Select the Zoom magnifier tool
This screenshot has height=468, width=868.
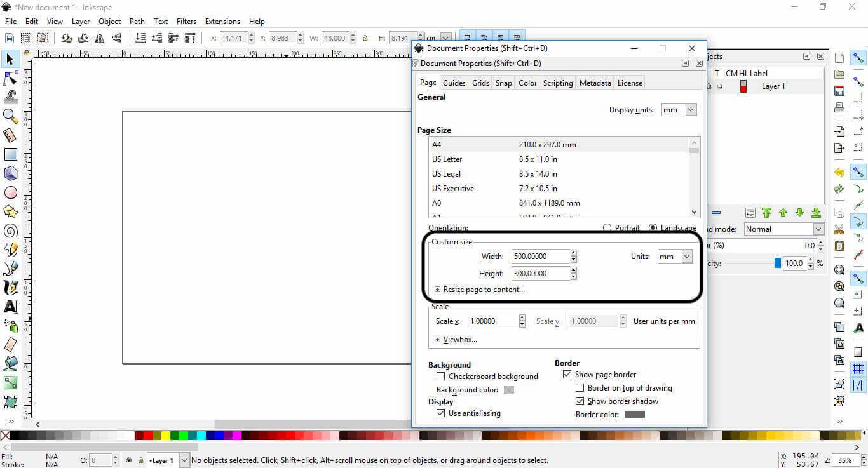pyautogui.click(x=10, y=116)
